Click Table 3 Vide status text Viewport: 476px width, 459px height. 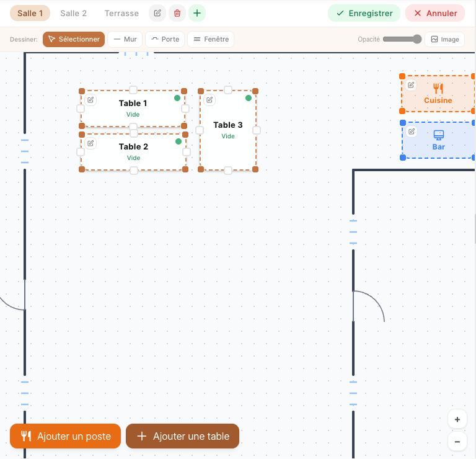[x=228, y=136]
